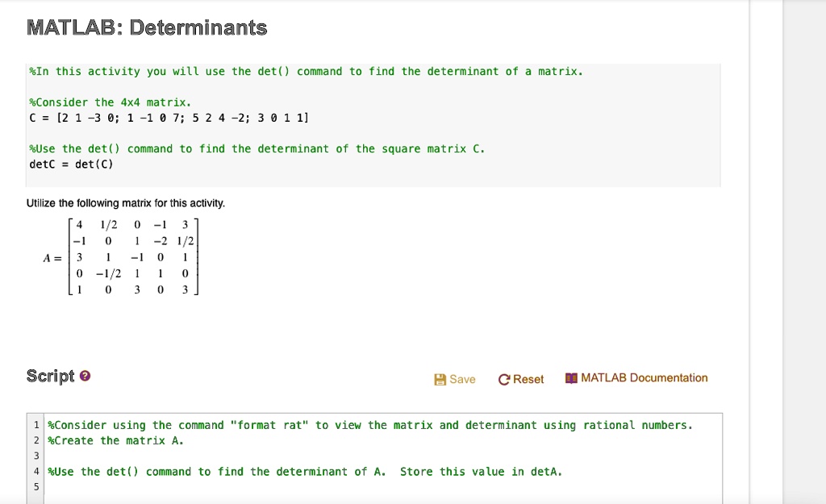
Task: Place cursor on empty line 5 of script
Action: [383, 486]
